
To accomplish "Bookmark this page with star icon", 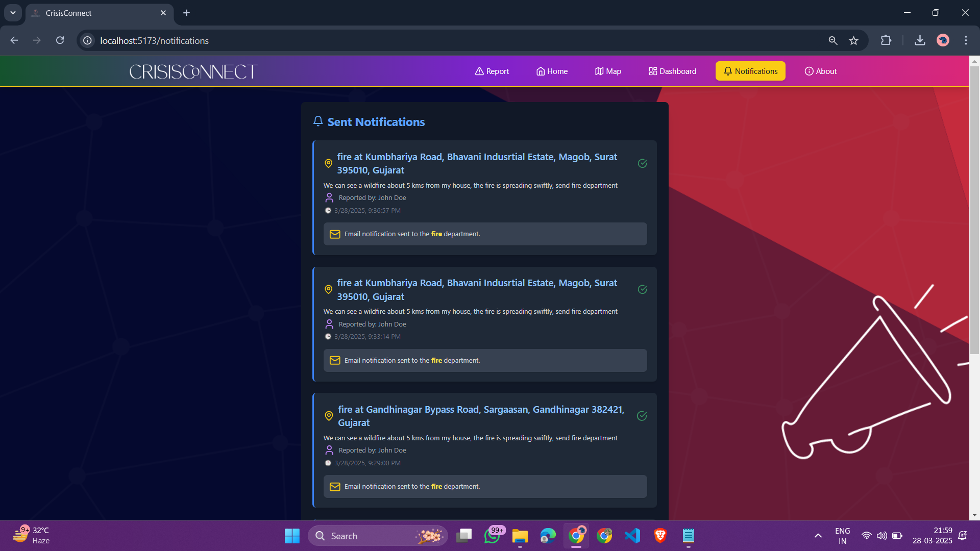I will [x=853, y=40].
